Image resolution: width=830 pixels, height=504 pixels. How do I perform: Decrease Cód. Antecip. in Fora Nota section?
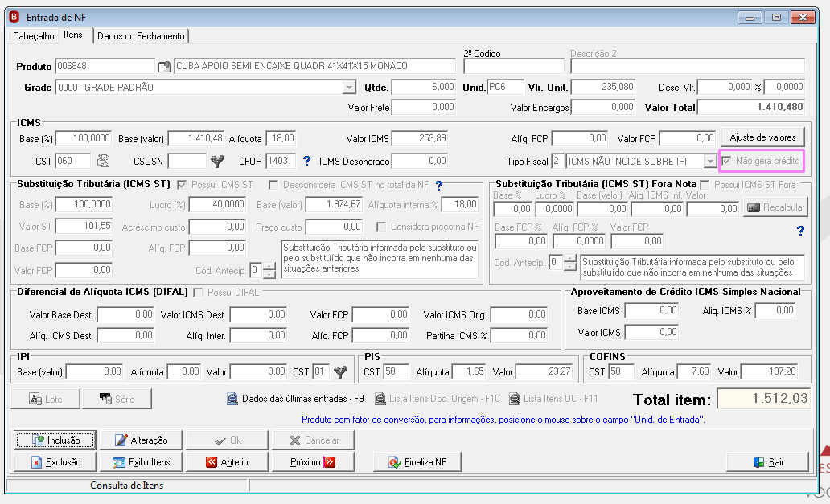click(569, 266)
